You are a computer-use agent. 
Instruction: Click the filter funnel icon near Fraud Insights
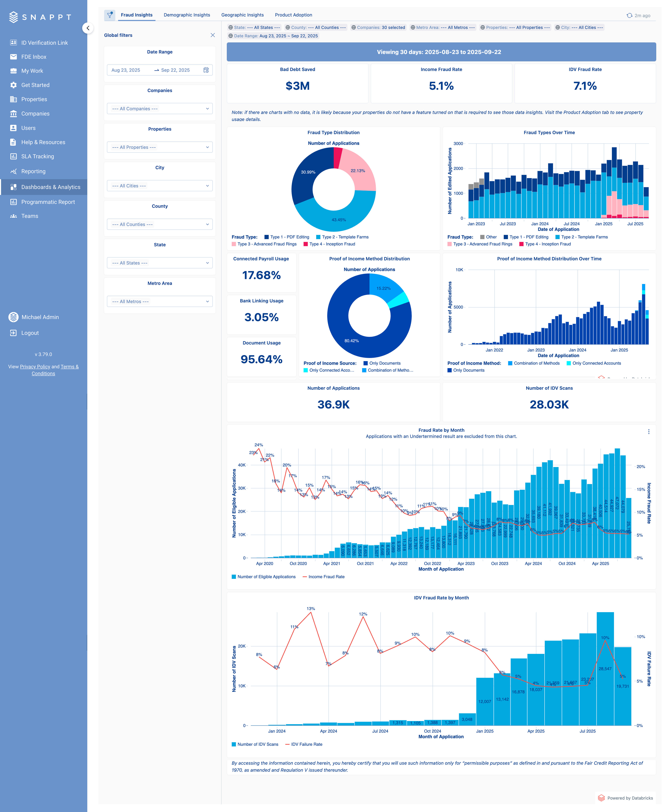(x=109, y=15)
